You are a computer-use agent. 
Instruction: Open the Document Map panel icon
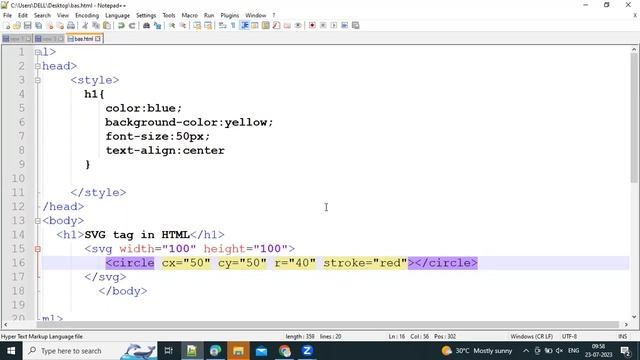click(266, 25)
